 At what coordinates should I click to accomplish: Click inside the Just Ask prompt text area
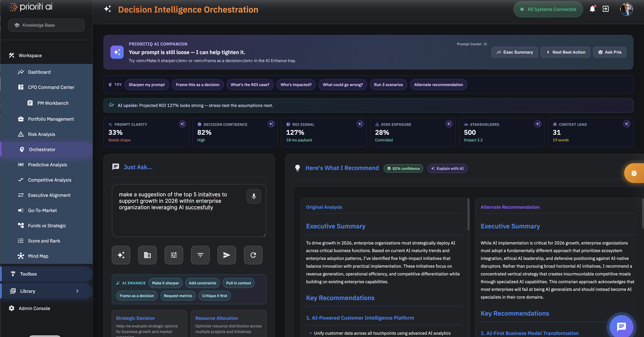pos(189,211)
